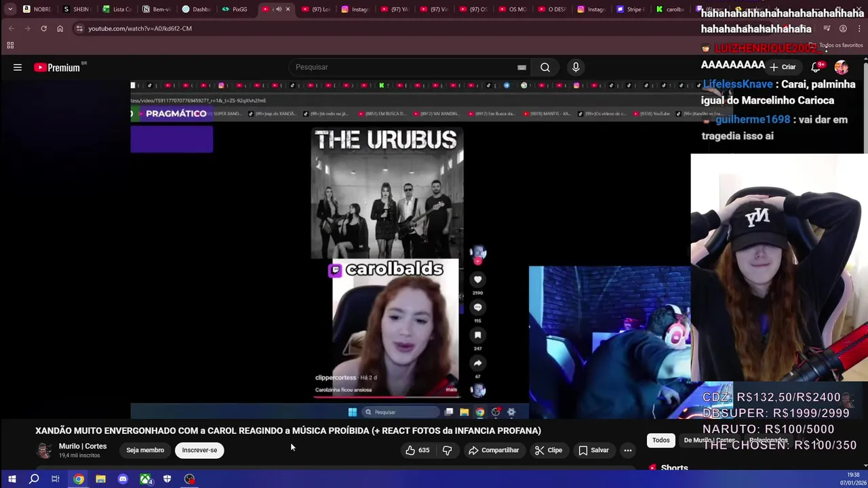This screenshot has width=868, height=488.
Task: Share the video via Compartilhar
Action: 494,450
